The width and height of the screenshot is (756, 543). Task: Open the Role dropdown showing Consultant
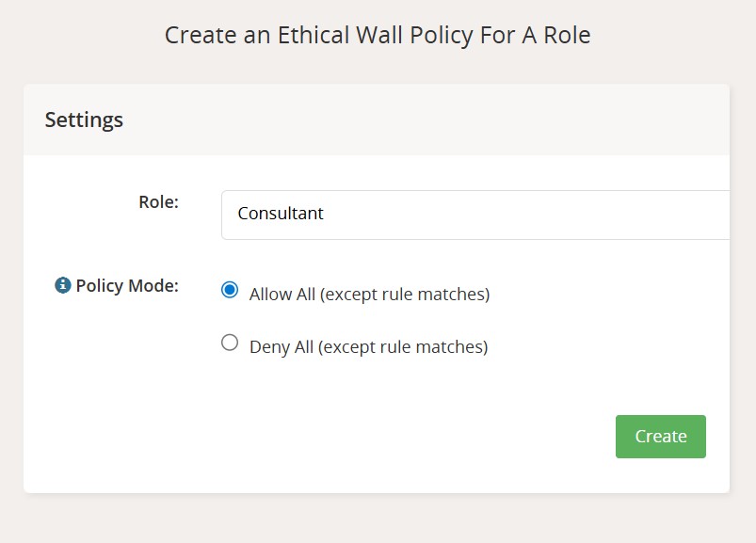coord(475,215)
